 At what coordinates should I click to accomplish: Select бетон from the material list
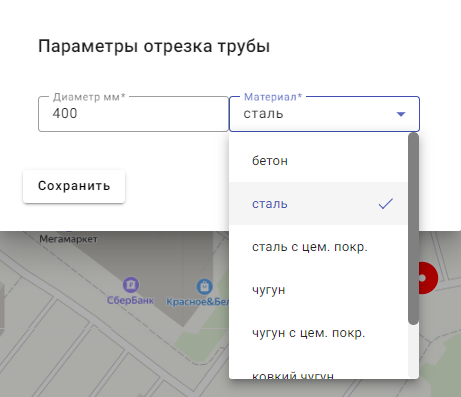coord(318,161)
